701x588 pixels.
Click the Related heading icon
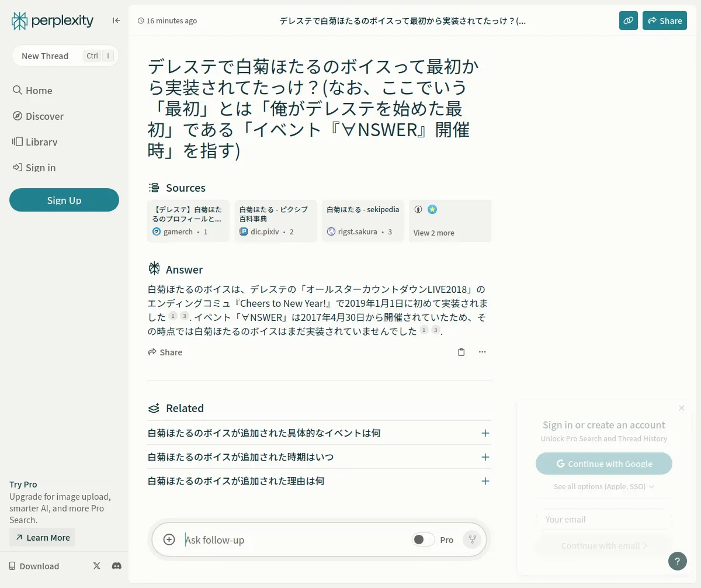(154, 408)
